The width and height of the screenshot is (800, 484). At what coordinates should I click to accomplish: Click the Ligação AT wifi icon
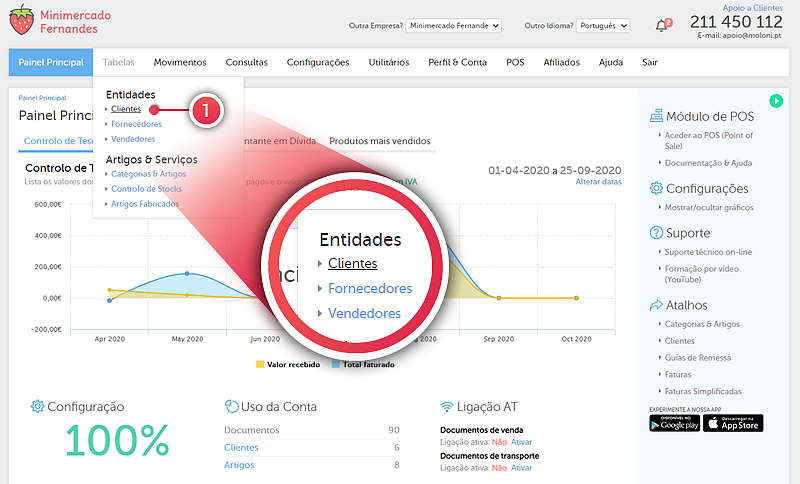[x=446, y=407]
